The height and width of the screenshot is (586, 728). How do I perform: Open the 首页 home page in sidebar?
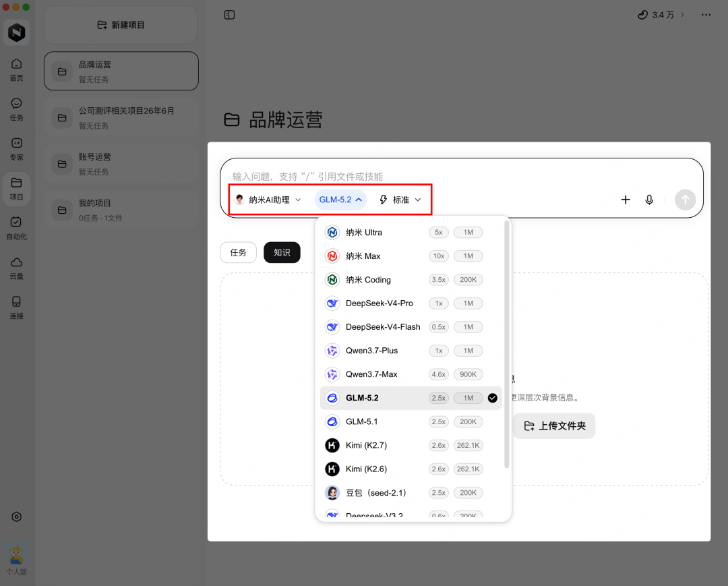pos(16,70)
